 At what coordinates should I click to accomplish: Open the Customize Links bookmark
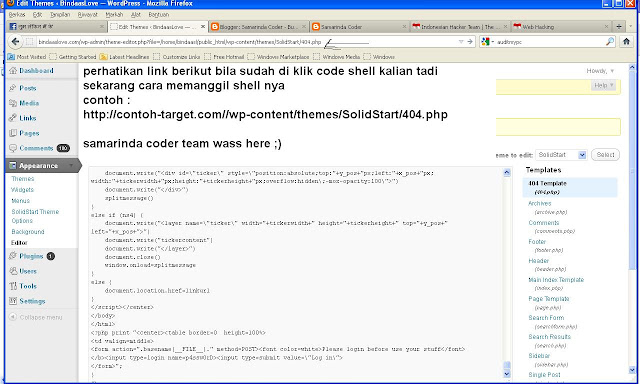[177, 57]
